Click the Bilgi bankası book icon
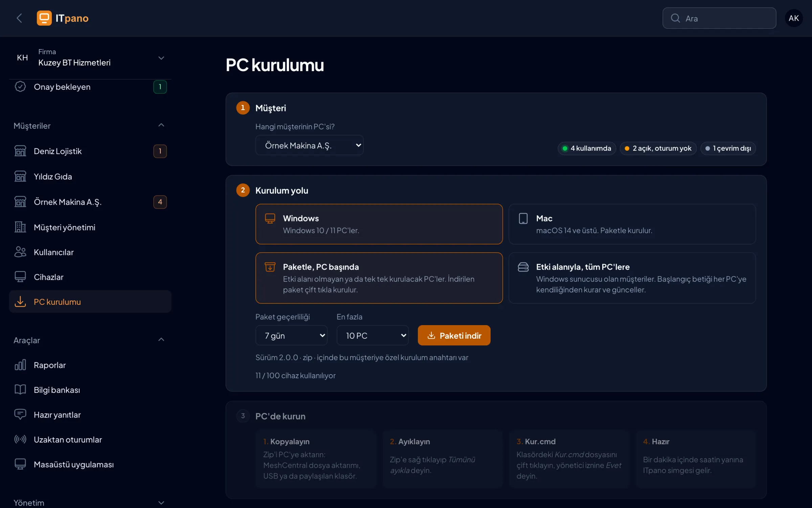Viewport: 812px width, 508px height. coord(20,389)
